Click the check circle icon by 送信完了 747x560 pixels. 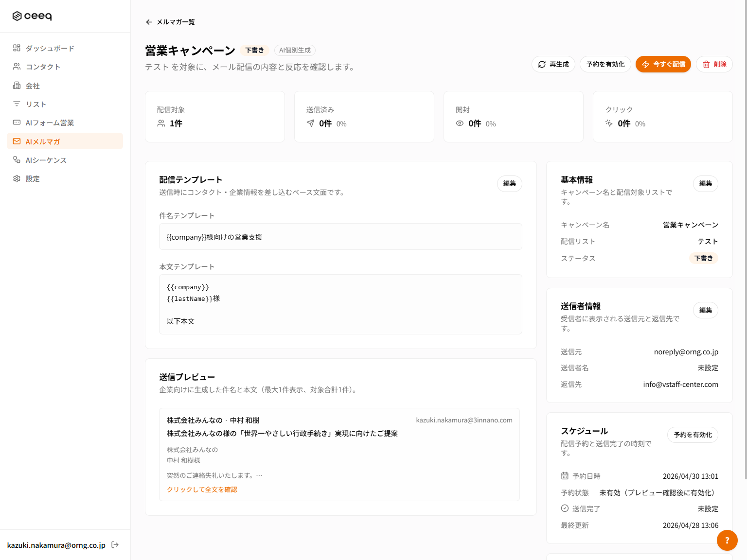[565, 508]
